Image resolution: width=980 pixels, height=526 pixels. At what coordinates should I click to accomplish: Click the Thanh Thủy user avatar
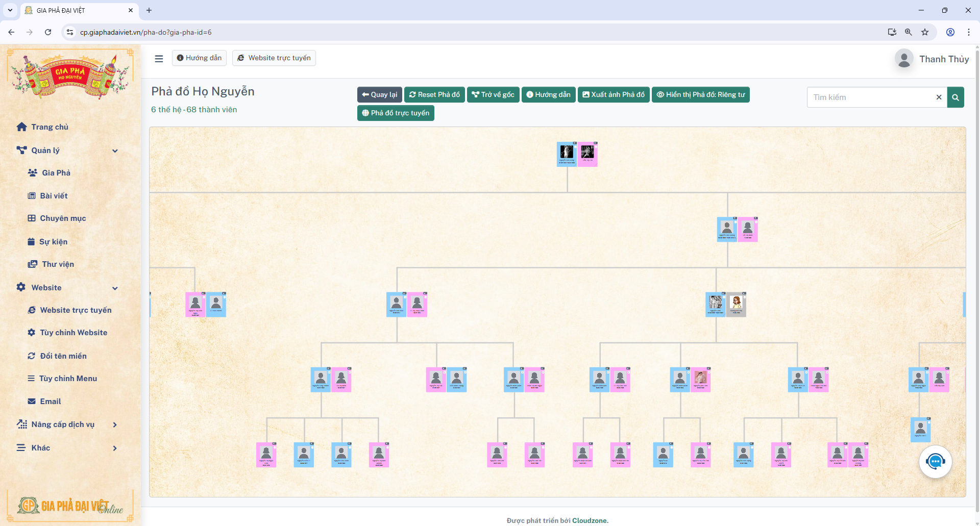click(x=904, y=59)
